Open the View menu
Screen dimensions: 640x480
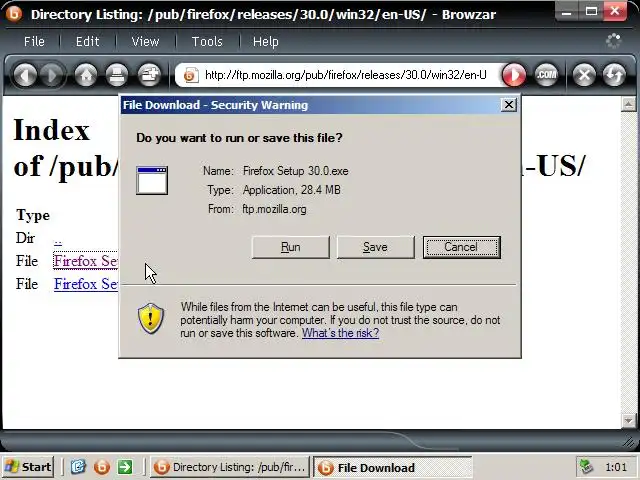pyautogui.click(x=145, y=42)
